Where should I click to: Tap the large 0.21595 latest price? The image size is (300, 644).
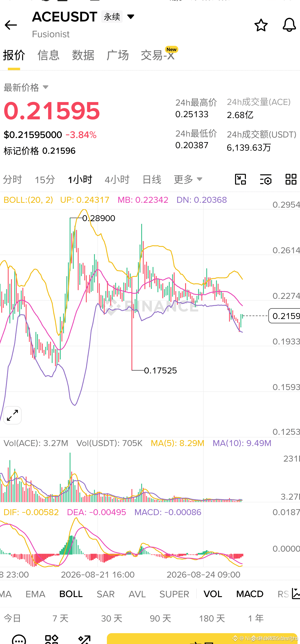(52, 110)
